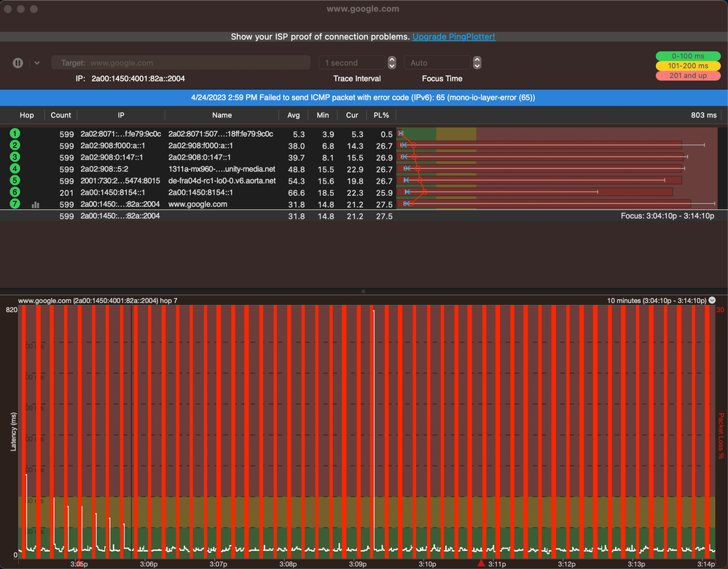Select the yellow 101-200 ms legend swatch
This screenshot has width=728, height=569.
tap(687, 66)
